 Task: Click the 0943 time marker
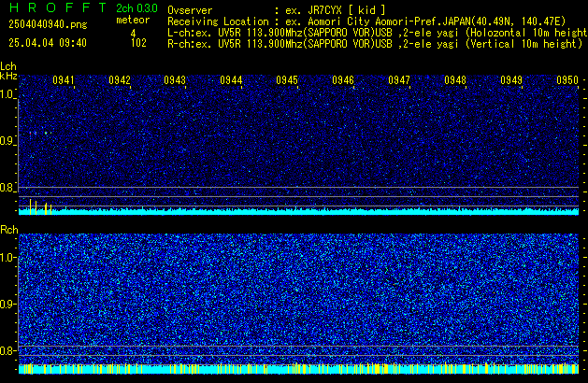(175, 80)
